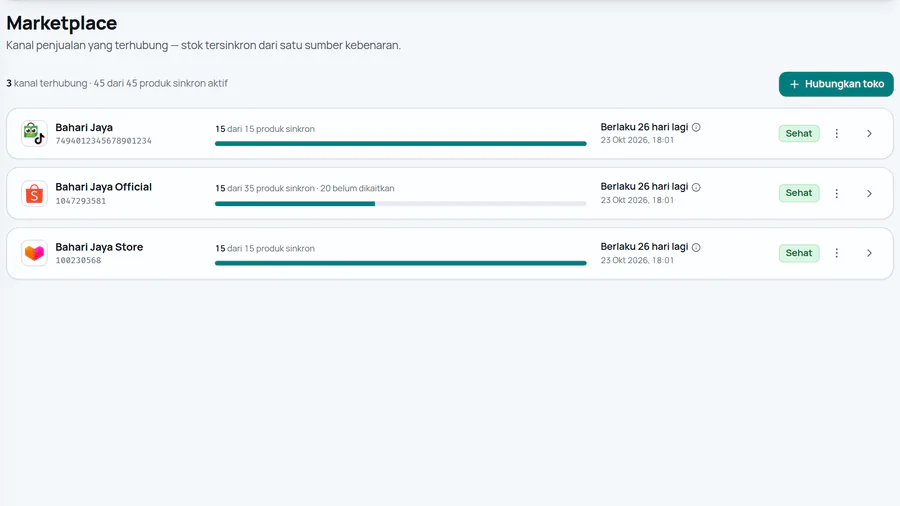This screenshot has height=506, width=900.
Task: Click Sehat status of Bahari Jaya Official
Action: (799, 193)
